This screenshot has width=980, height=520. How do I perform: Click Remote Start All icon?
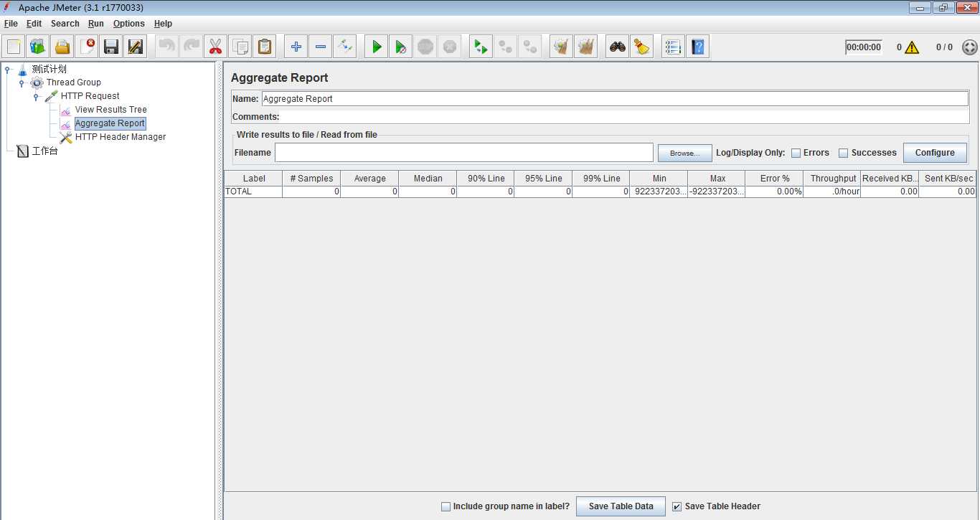coord(481,47)
